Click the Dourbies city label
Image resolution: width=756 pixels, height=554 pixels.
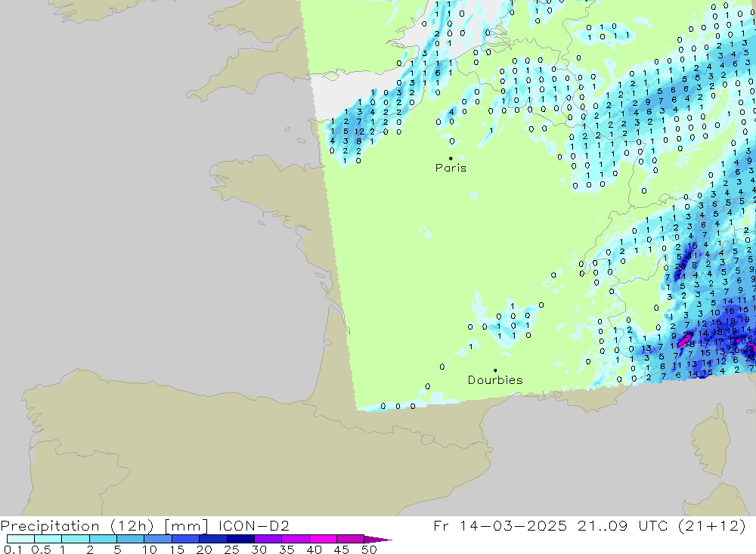495,380
